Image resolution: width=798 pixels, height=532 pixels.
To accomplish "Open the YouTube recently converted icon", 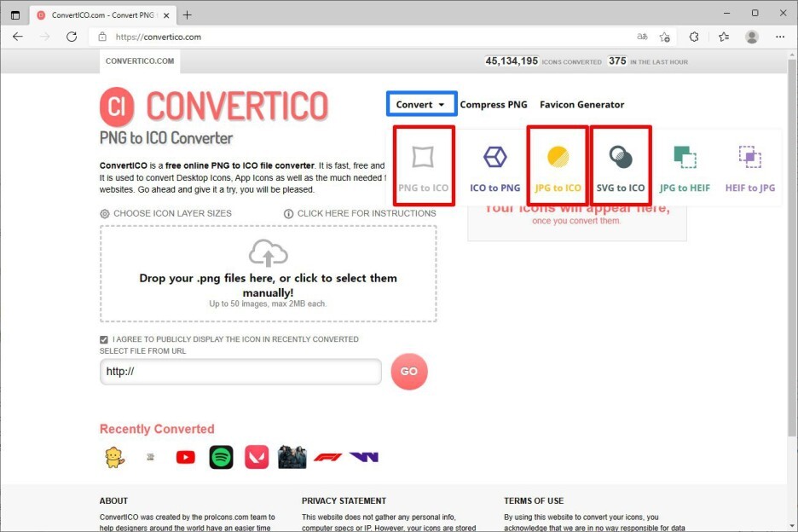I will coord(185,457).
